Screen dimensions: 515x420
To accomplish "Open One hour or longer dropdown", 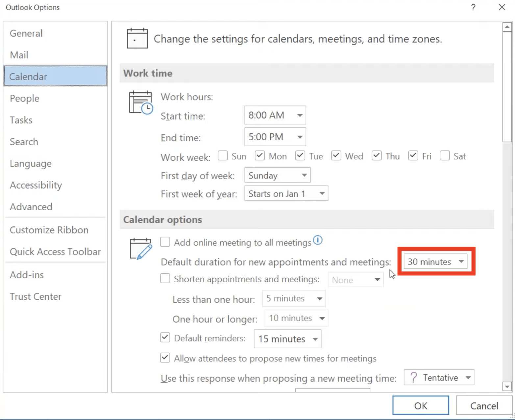I will (x=296, y=318).
